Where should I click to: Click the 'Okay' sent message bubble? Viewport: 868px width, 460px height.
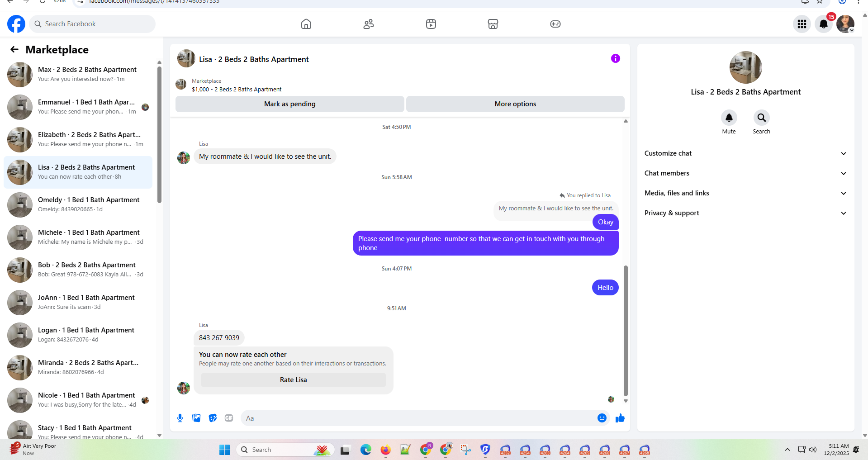coord(606,222)
